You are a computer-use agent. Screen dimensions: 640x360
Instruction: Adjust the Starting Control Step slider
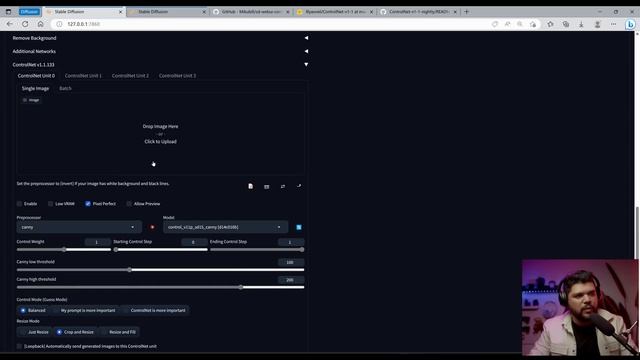pyautogui.click(x=160, y=249)
